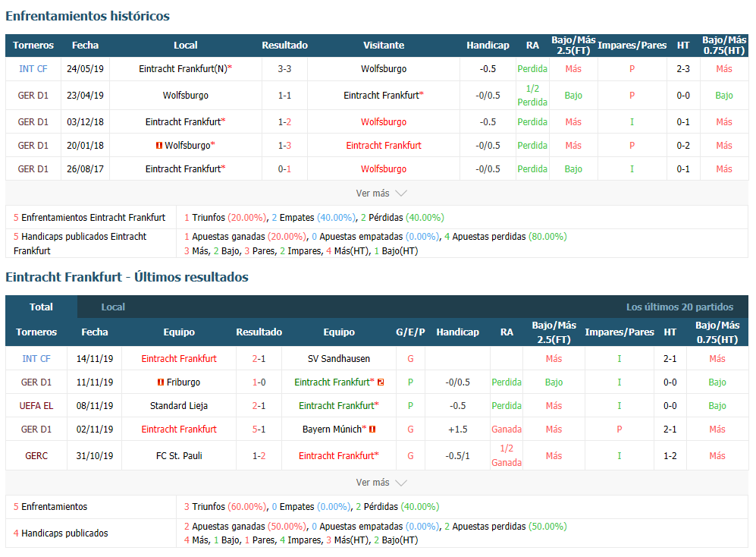Click the 0-2 half-time score on 20/01/18
The width and height of the screenshot is (756, 557).
point(683,145)
